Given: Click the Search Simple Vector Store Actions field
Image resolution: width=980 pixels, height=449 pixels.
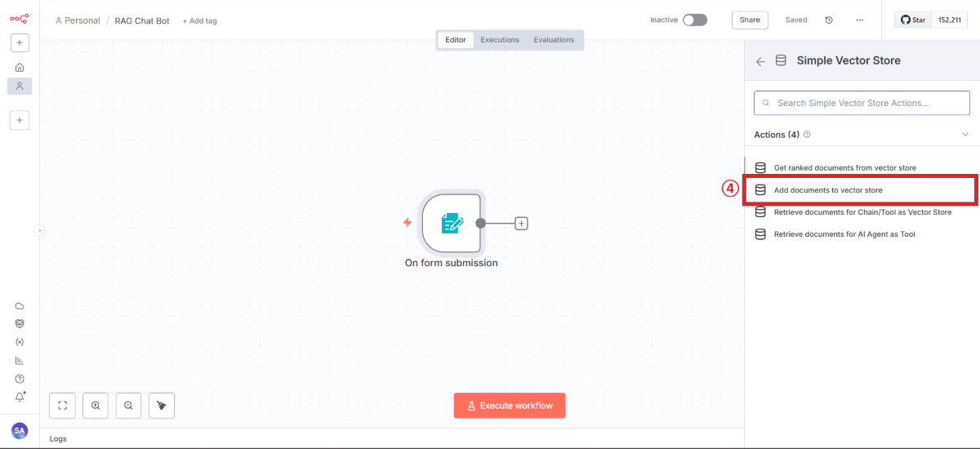Looking at the screenshot, I should coord(862,104).
